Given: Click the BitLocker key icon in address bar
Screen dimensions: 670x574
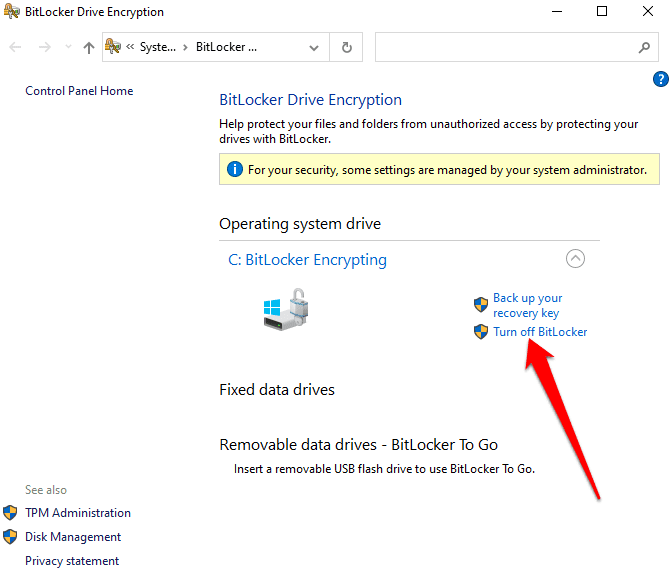Looking at the screenshot, I should 113,46.
